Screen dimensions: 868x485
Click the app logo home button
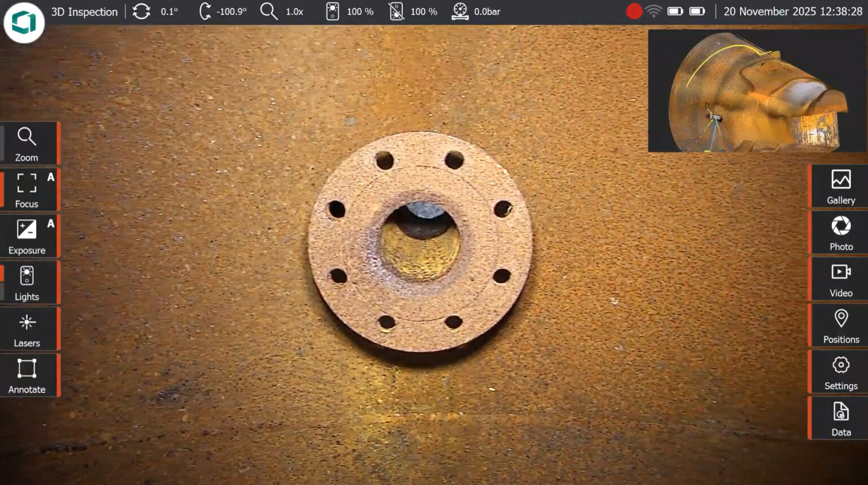pos(24,23)
